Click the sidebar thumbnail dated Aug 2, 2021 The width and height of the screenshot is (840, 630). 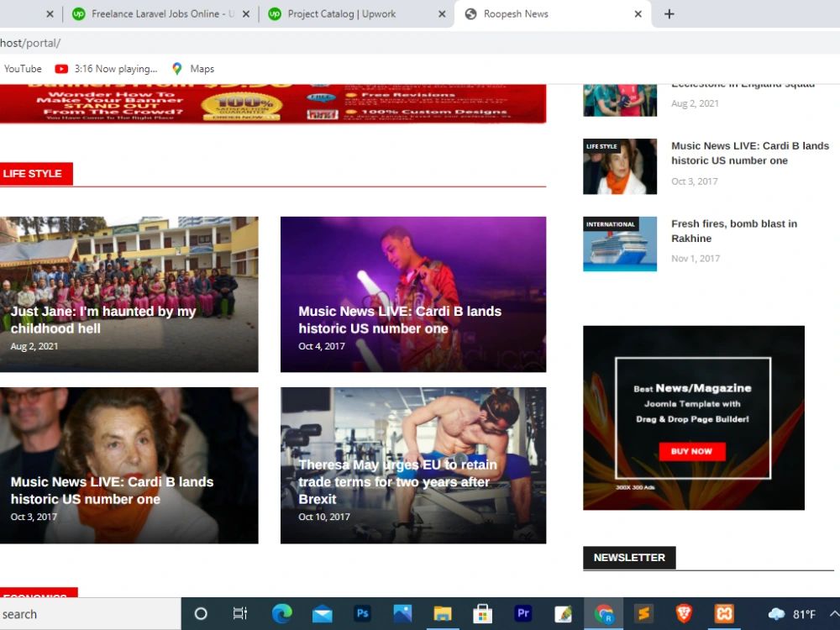pyautogui.click(x=620, y=100)
